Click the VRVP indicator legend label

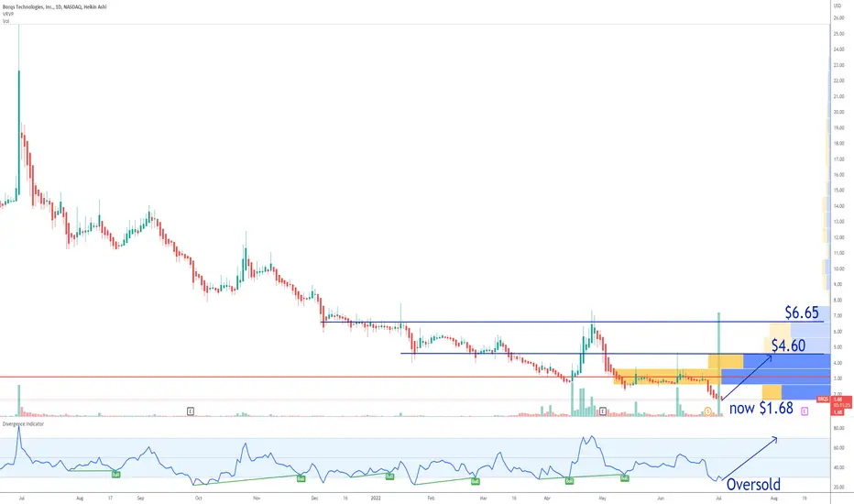pyautogui.click(x=7, y=14)
